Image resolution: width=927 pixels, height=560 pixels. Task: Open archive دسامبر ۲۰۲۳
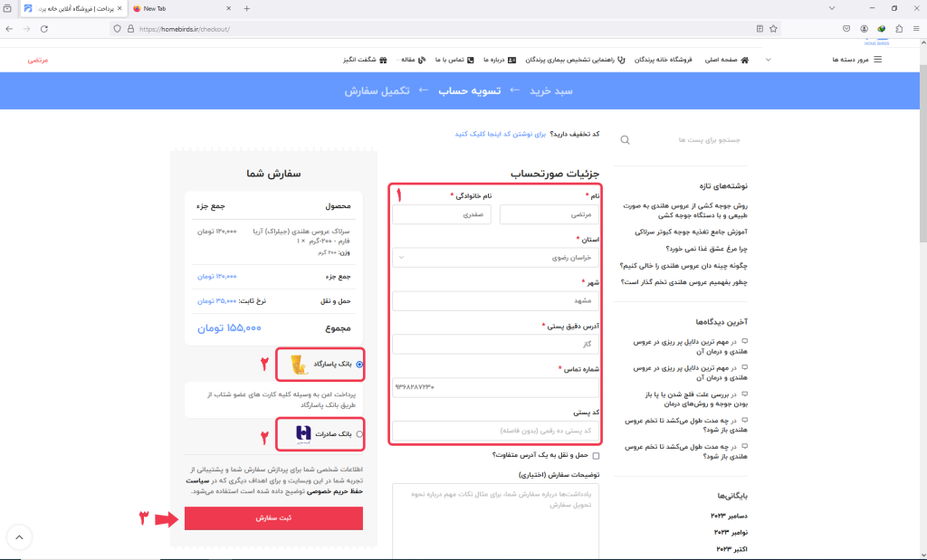point(729,516)
